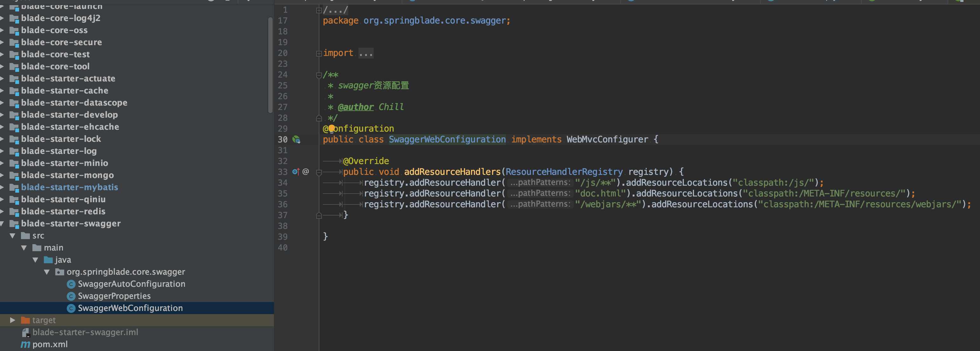Click the @ annotation gutter icon on line 33
The height and width of the screenshot is (351, 980).
(305, 172)
